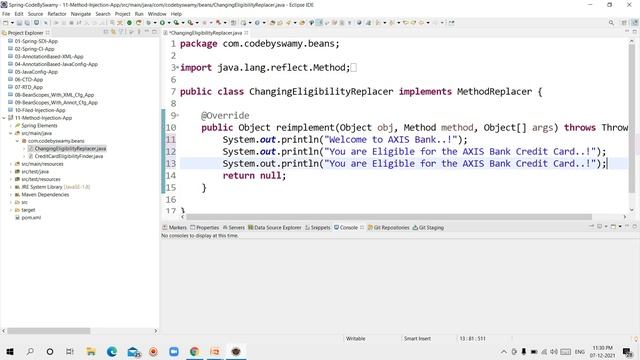Expand the folded import on line 3
Viewport: 640px width, 360px height.
pyautogui.click(x=177, y=67)
